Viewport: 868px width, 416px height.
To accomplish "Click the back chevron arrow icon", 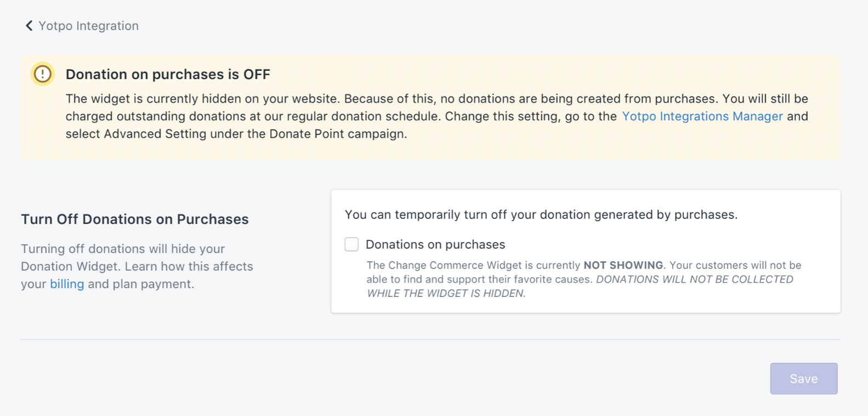I will 29,26.
